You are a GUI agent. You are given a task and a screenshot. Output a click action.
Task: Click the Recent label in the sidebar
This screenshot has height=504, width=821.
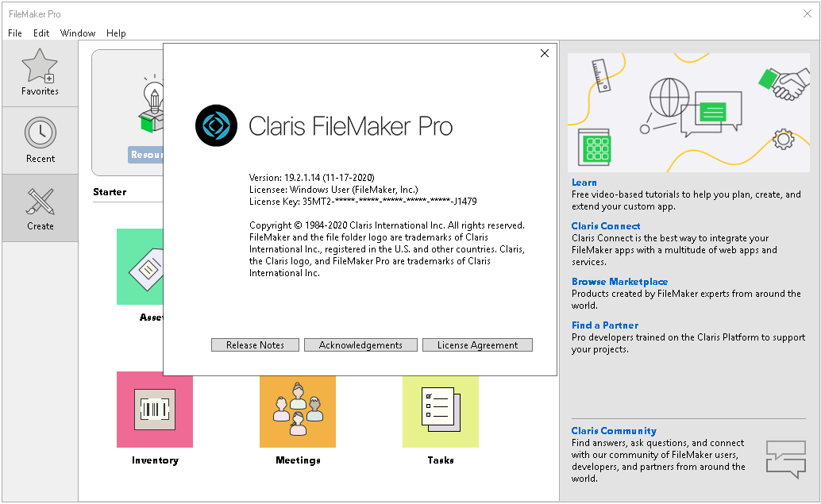click(40, 159)
